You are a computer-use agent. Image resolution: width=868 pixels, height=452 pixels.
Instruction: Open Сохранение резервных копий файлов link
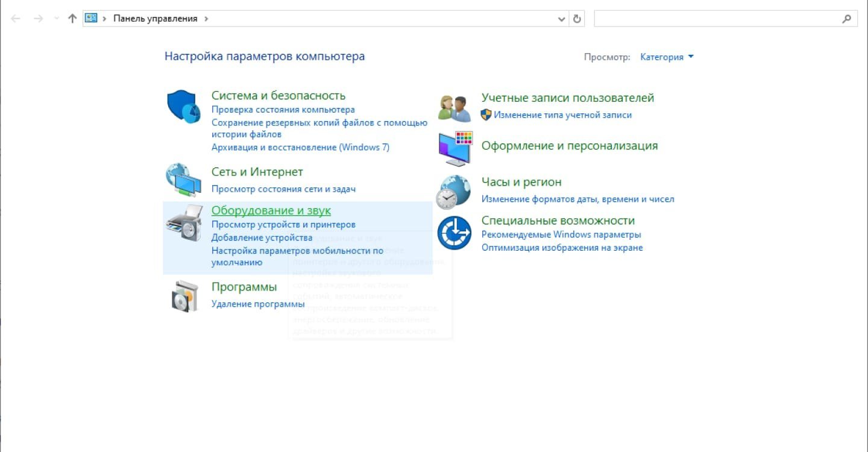tap(319, 128)
